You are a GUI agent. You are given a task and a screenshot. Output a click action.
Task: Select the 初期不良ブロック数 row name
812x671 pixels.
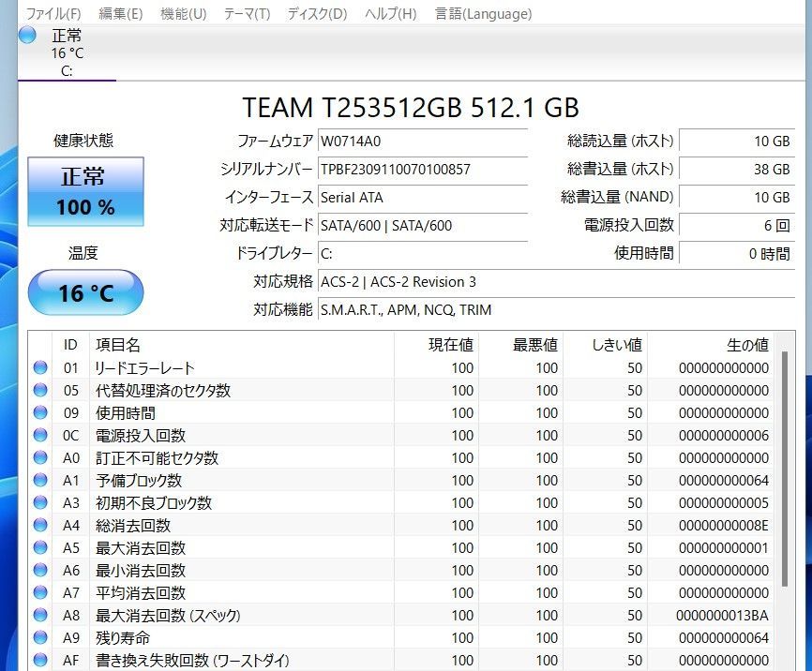point(153,503)
